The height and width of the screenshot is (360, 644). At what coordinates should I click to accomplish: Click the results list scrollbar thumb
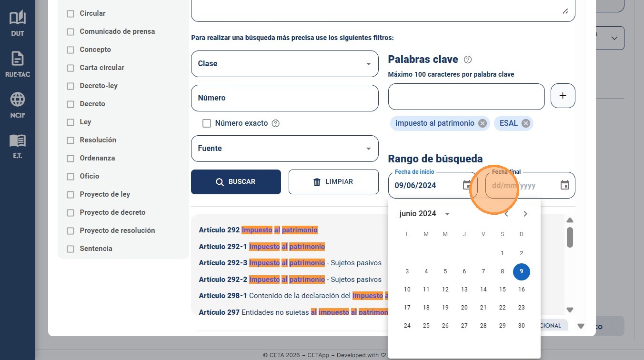pos(570,237)
